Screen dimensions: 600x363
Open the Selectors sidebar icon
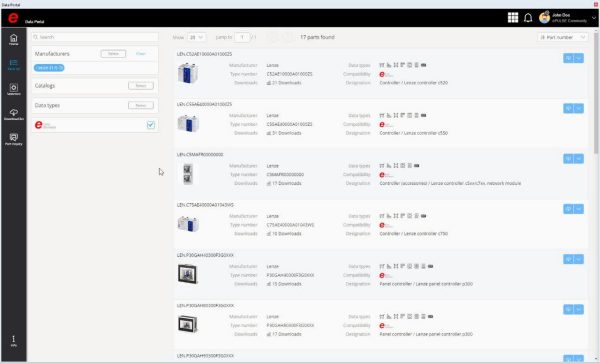coord(13,90)
